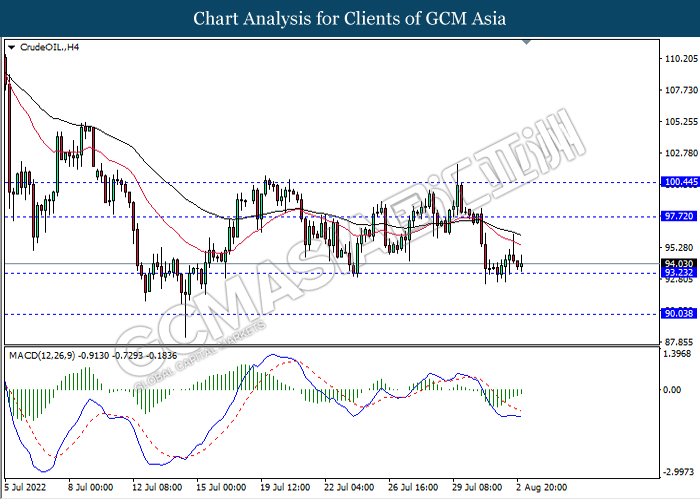
Task: Open the CrudeOIL.,H4 chart dropdown arrow
Action: 11,47
